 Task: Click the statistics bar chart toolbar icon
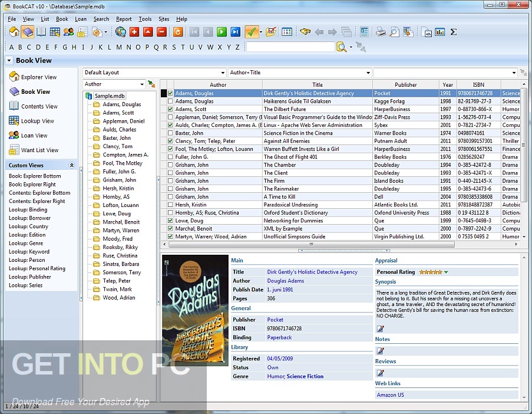440,32
